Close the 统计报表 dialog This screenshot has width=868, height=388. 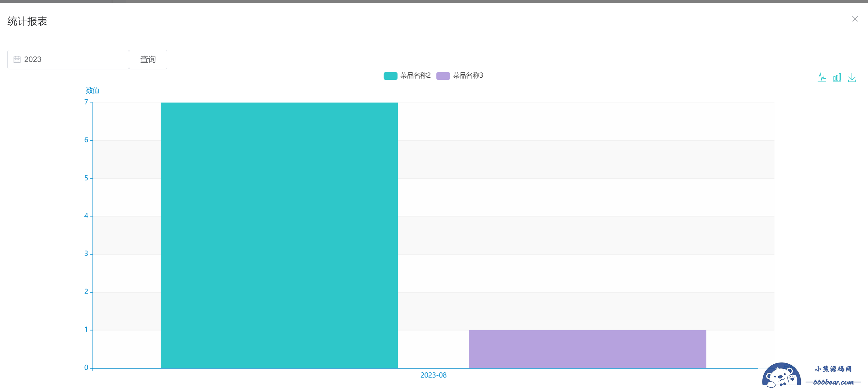854,19
